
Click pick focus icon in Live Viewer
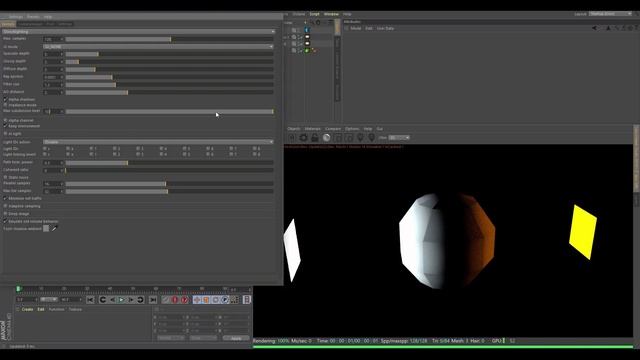tap(360, 138)
